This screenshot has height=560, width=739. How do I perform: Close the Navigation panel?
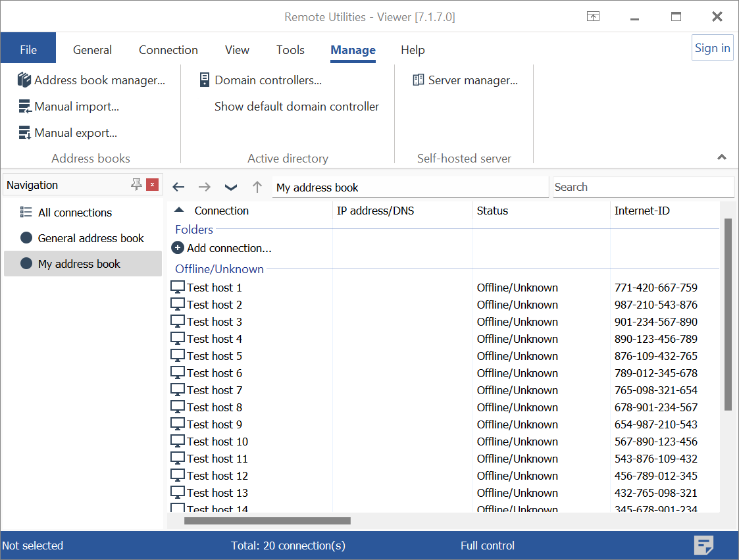tap(153, 185)
